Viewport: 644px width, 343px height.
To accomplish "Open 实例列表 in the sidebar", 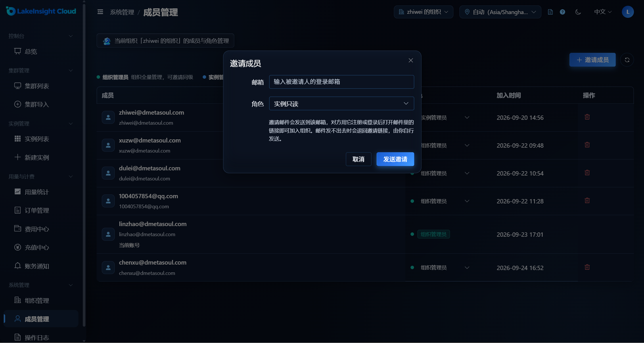I will (x=41, y=139).
